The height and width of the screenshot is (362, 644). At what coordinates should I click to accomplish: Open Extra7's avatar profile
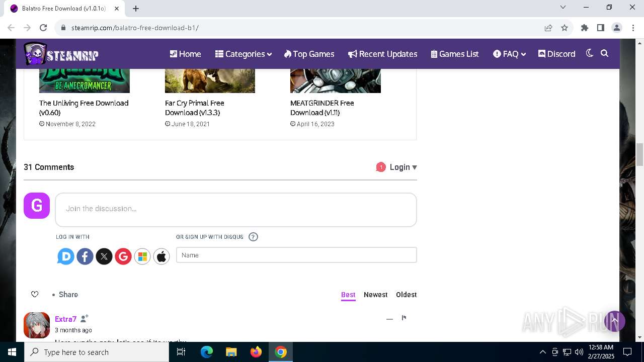click(37, 325)
